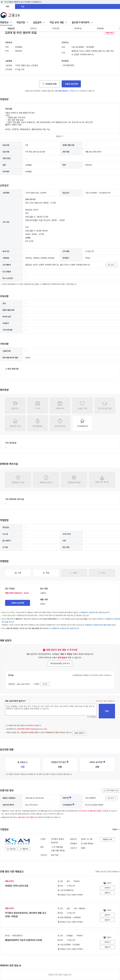Viewport: 120px width, 980px height.
Task: Click 요약보기 for 공정QC posting
Action: pos(107,888)
